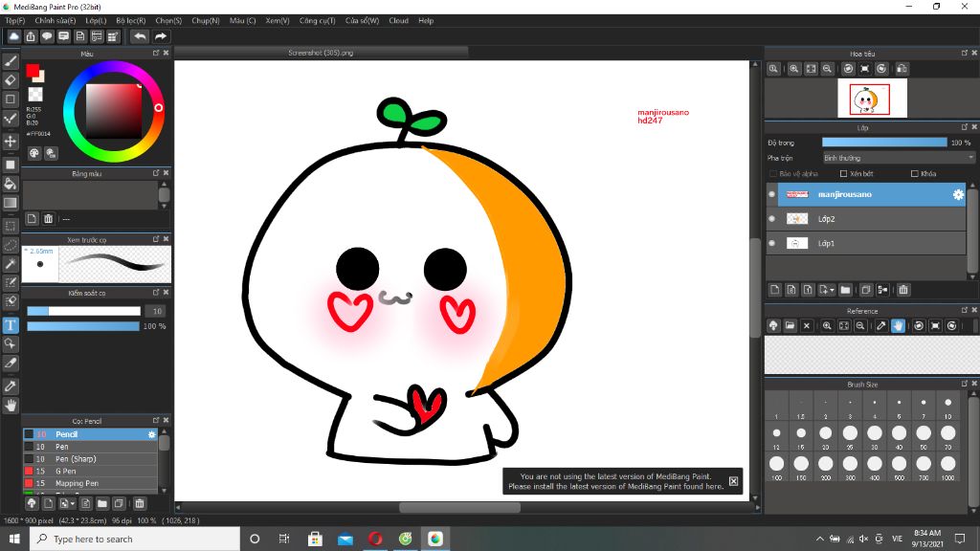The image size is (980, 551).
Task: Select the Eyedropper tool
Action: (x=11, y=386)
